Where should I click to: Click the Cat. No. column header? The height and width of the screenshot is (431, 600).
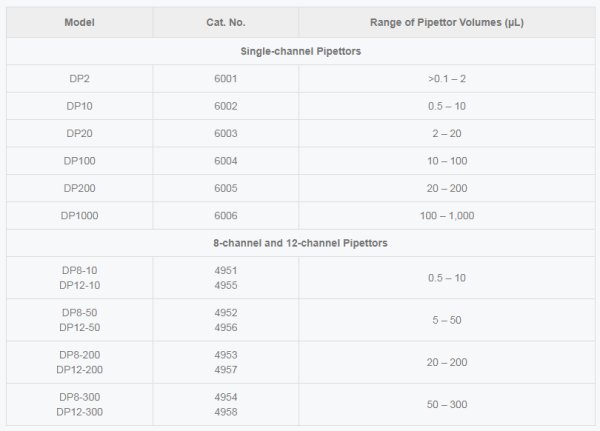click(226, 22)
